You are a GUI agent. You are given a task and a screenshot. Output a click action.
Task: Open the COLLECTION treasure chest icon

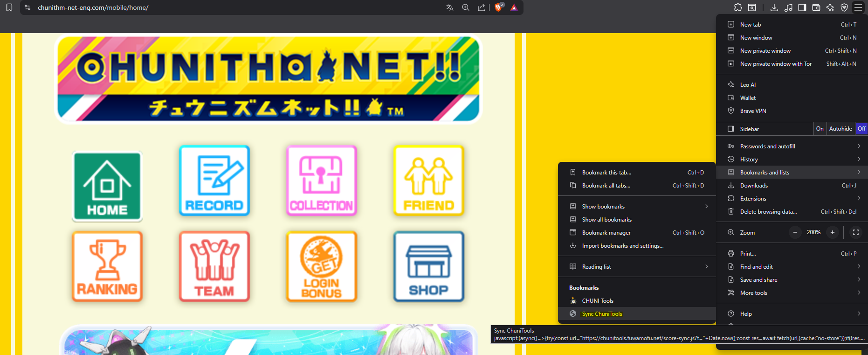321,181
